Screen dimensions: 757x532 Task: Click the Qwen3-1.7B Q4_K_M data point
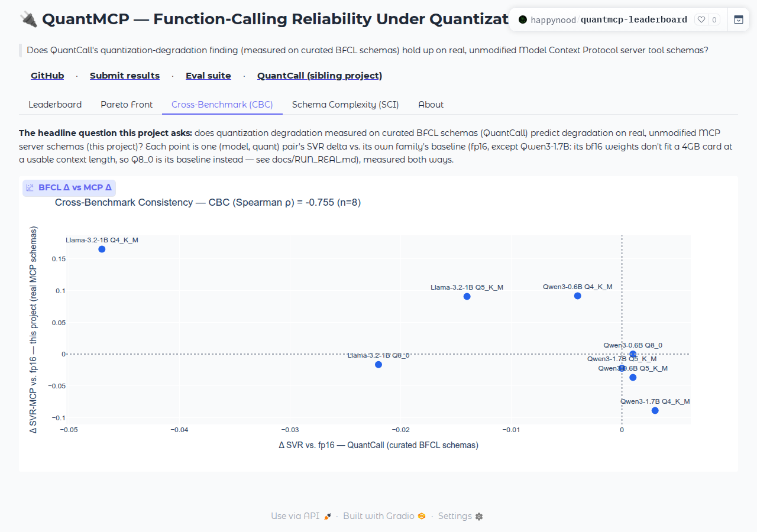(x=655, y=411)
